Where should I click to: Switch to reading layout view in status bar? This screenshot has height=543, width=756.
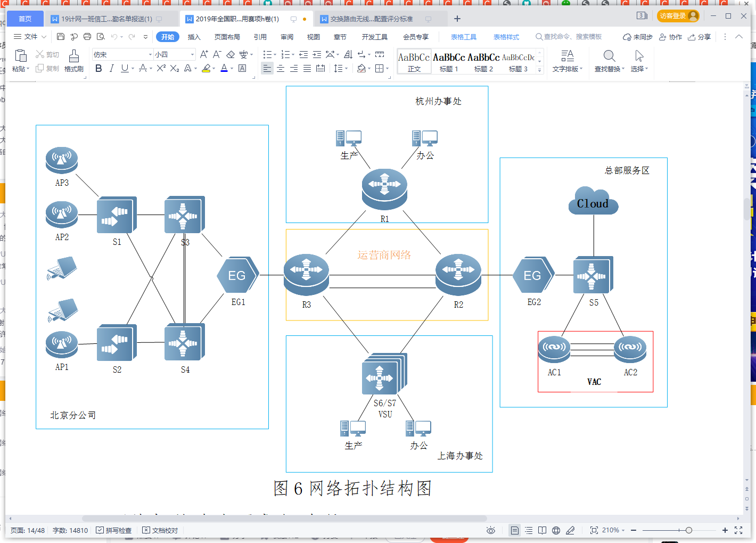coord(542,530)
